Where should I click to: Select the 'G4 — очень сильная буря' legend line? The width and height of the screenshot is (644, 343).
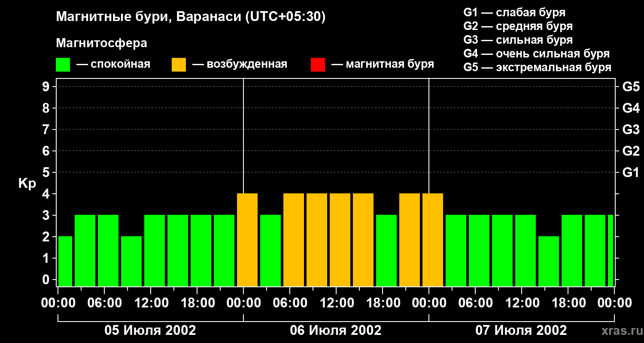(537, 54)
